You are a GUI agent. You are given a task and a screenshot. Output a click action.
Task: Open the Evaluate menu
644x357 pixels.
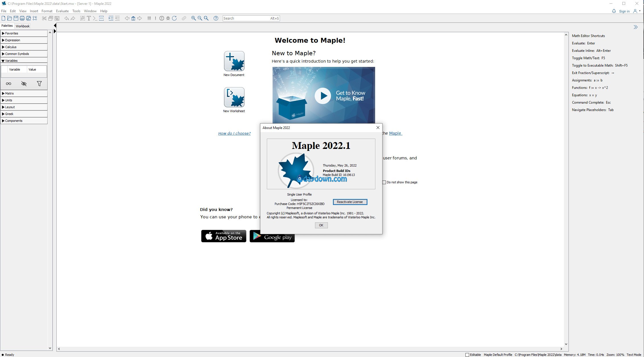[x=62, y=11]
